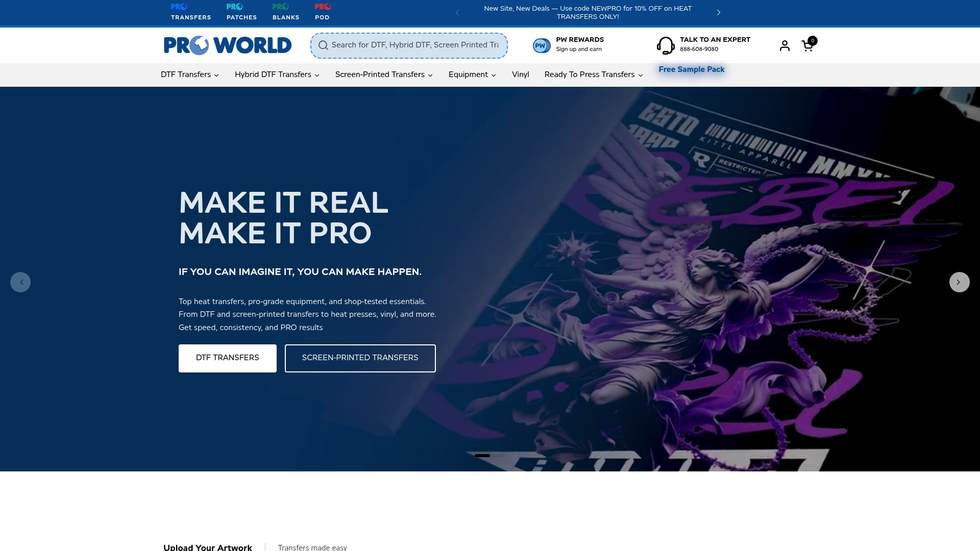Screen dimensions: 980x551
Task: Click the DTF TRANSFERS hero button
Action: 228,358
